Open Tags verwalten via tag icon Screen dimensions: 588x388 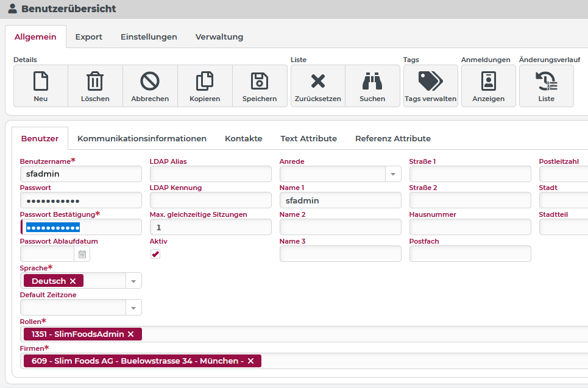[x=431, y=81]
